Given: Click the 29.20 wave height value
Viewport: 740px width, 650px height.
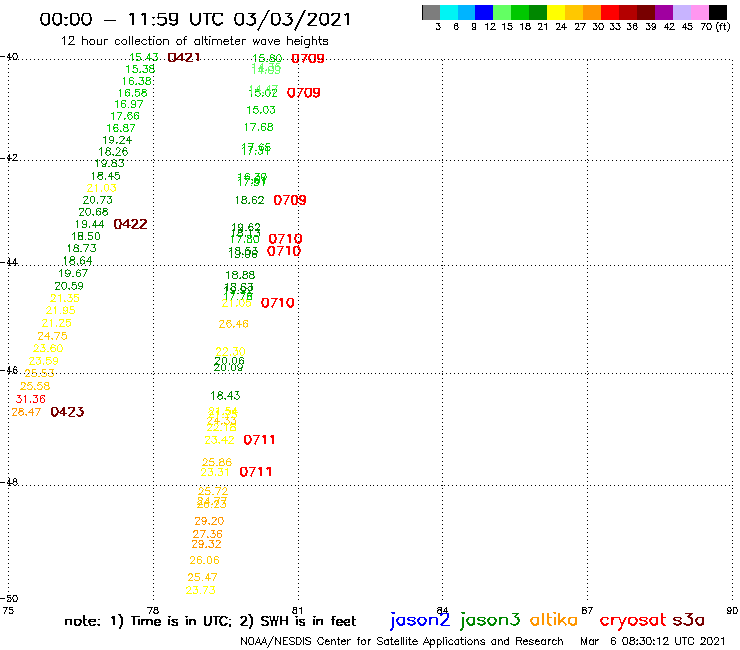Looking at the screenshot, I should (209, 521).
